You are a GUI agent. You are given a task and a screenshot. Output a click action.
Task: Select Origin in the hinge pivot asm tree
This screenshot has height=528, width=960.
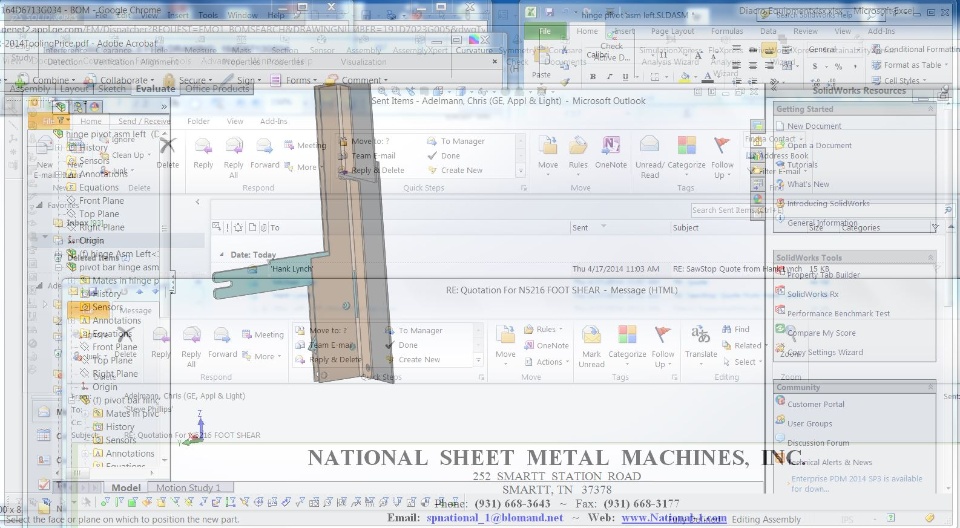pos(91,241)
